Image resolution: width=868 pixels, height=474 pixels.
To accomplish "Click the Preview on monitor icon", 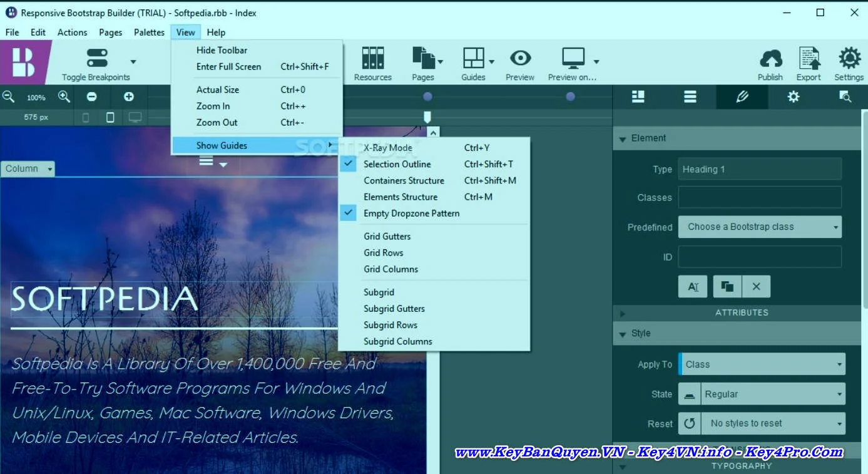I will click(x=573, y=58).
